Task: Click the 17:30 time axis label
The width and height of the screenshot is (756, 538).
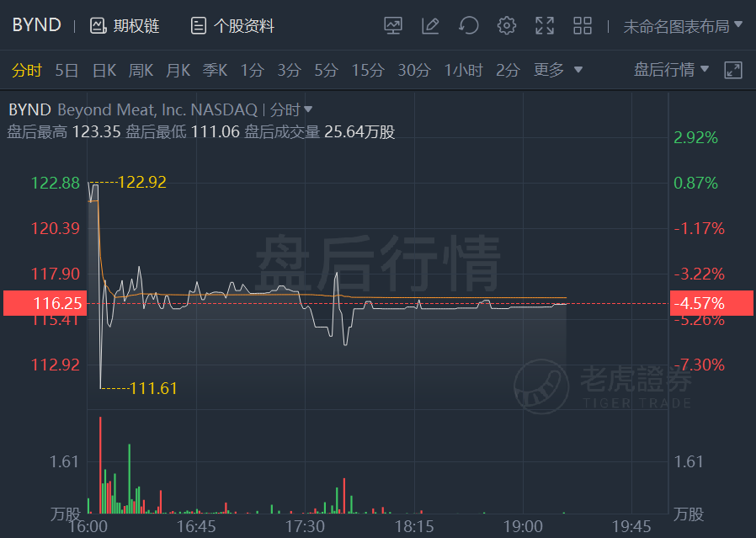Action: 305,526
